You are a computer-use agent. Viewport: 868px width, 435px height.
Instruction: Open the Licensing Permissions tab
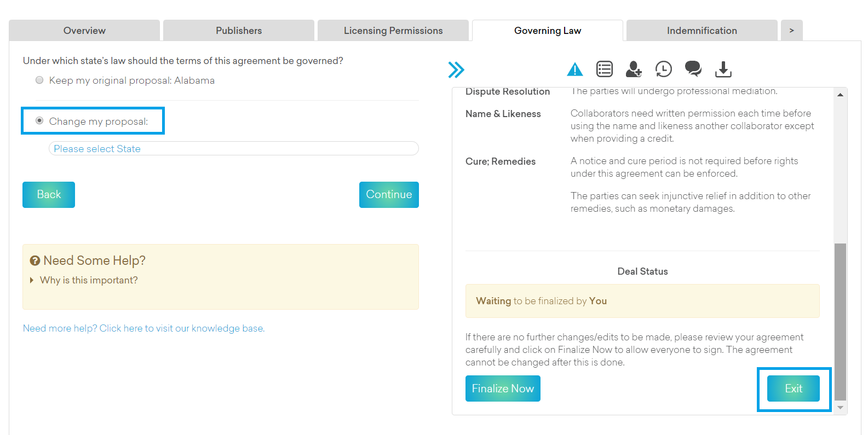pos(393,31)
